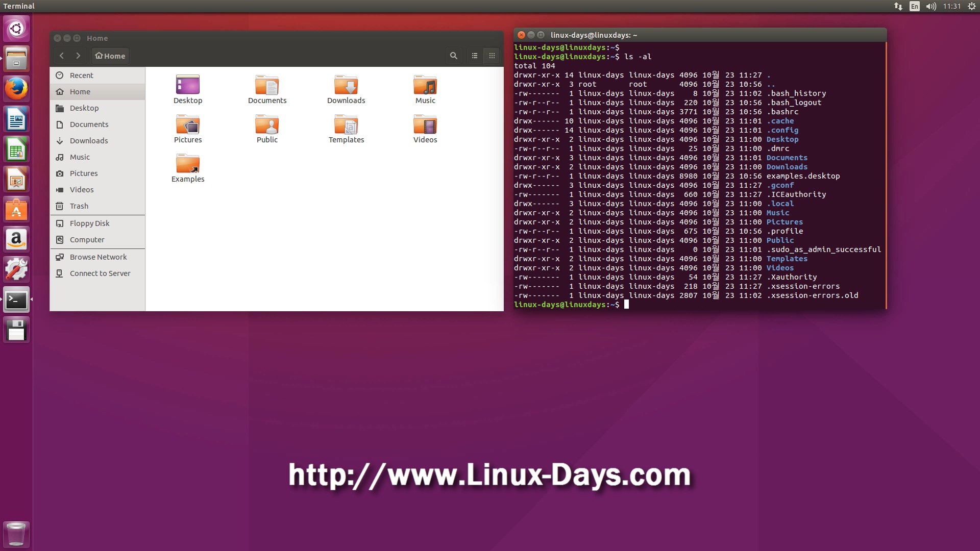Image resolution: width=980 pixels, height=551 pixels.
Task: Click .bash_history in terminal output
Action: pyautogui.click(x=796, y=93)
